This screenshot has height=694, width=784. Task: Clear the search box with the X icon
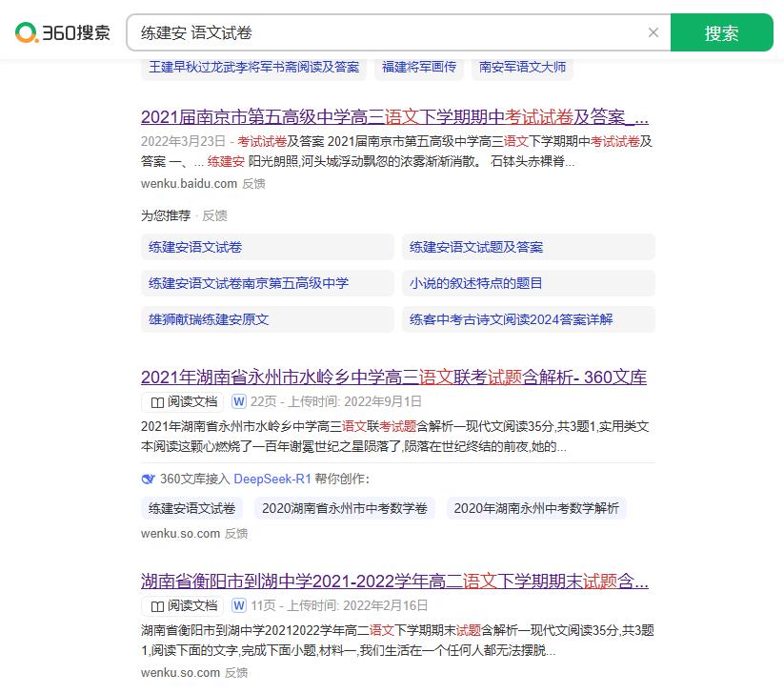point(653,32)
